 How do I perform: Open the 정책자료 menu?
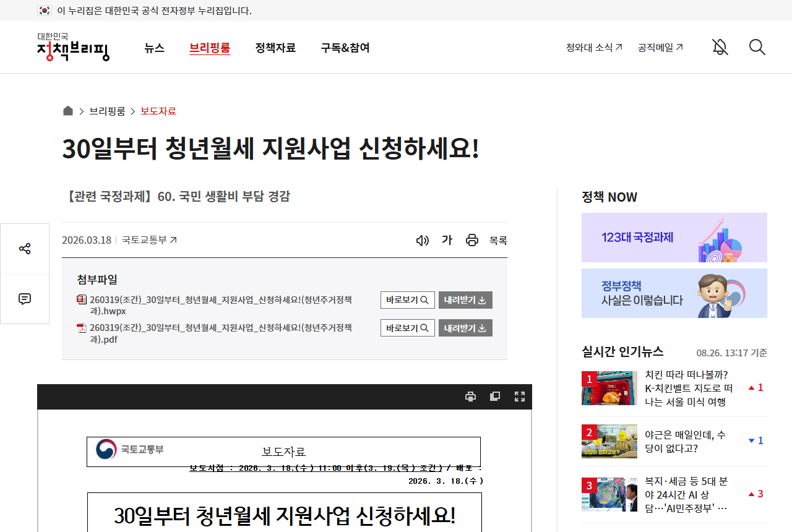[275, 48]
